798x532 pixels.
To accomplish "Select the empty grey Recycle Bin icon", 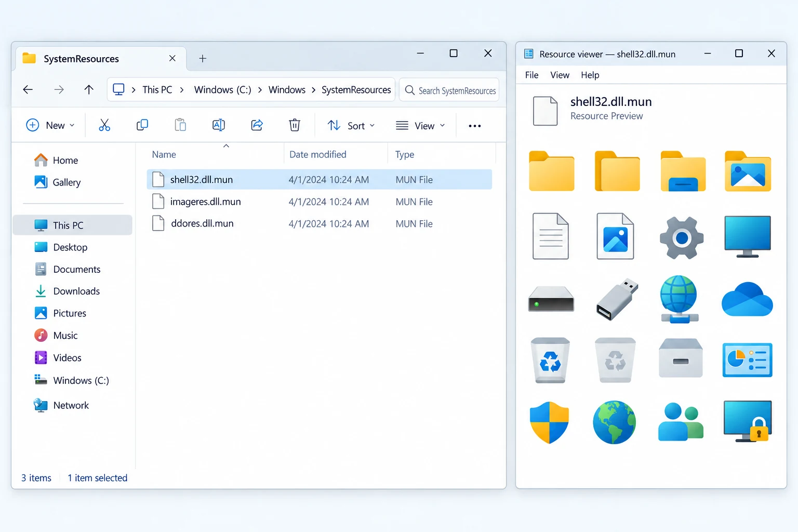I will tap(615, 360).
